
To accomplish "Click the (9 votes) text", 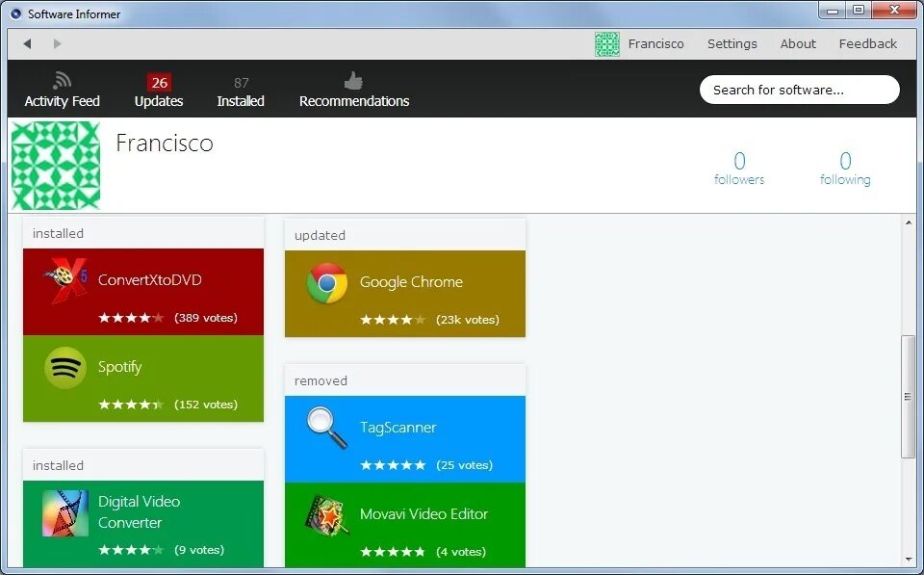I will tap(199, 550).
